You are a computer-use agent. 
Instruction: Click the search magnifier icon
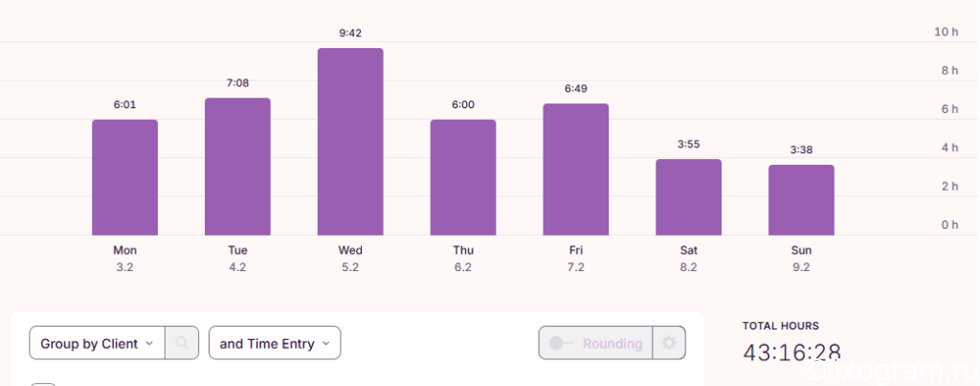pos(182,343)
